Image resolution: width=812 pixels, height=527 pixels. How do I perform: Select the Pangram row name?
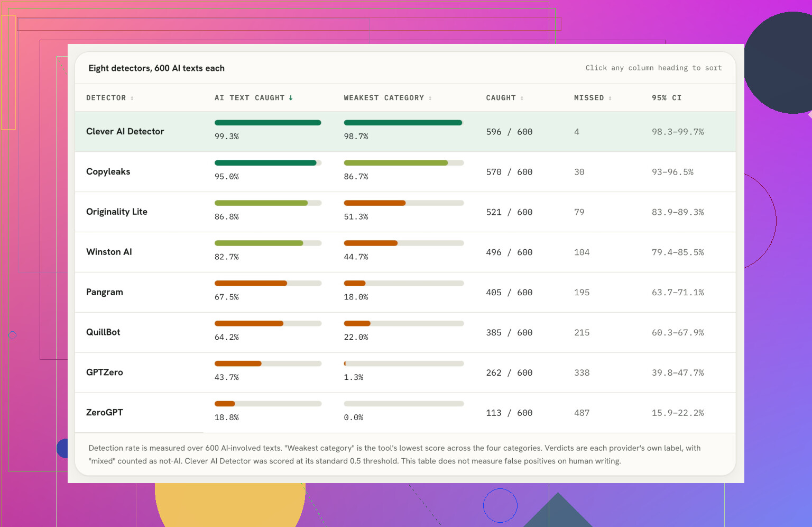(x=105, y=292)
